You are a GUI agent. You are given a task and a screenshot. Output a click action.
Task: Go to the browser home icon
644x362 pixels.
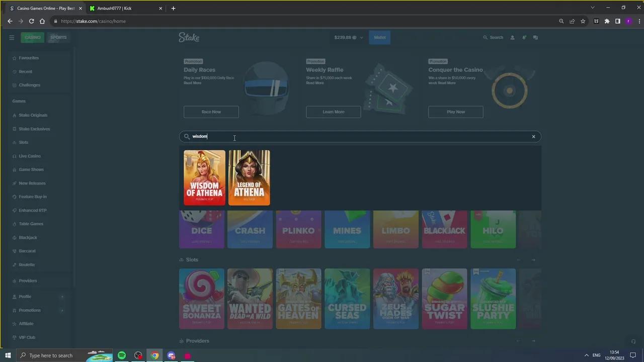click(42, 21)
